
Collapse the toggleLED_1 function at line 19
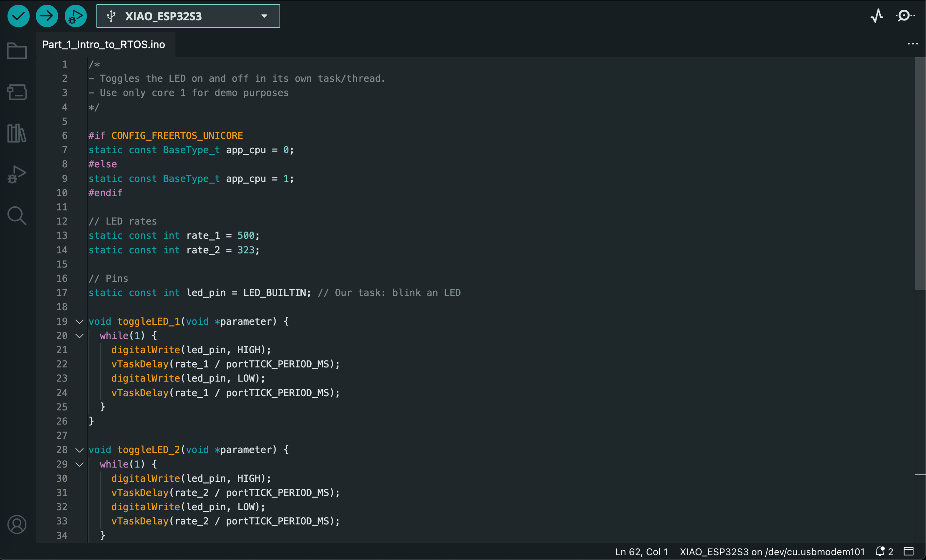click(79, 322)
